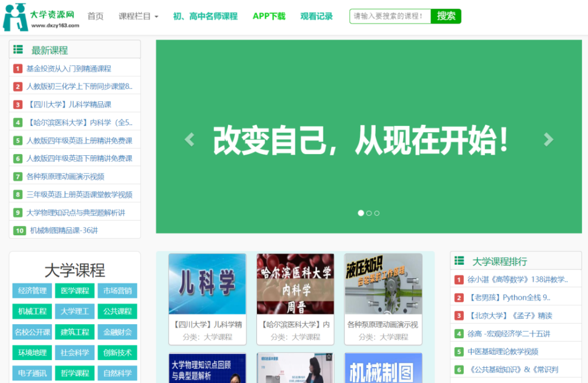
Task: Open 人教版四年级英语下册精讲免费课 link
Action: [x=79, y=159]
